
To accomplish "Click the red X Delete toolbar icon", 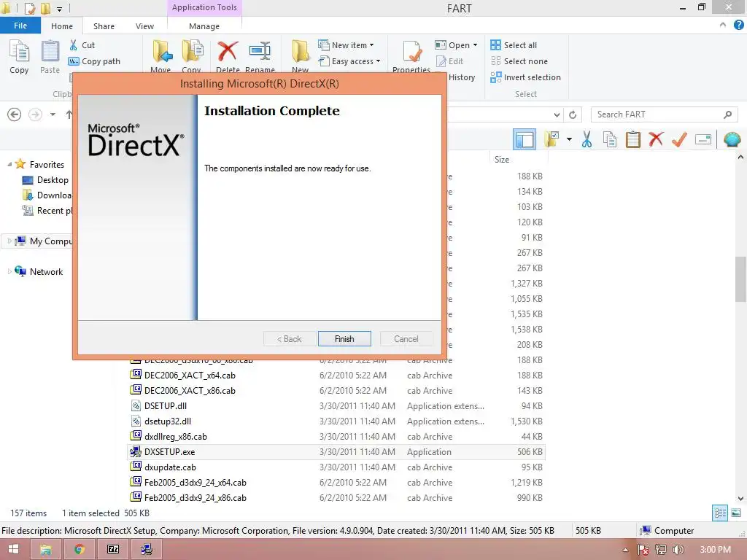I will tap(656, 139).
